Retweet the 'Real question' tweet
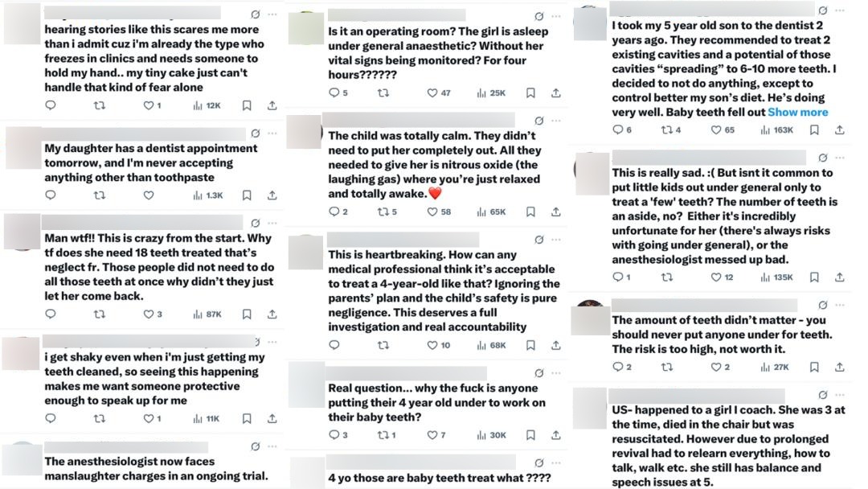This screenshot has height=489, width=868. (x=383, y=435)
